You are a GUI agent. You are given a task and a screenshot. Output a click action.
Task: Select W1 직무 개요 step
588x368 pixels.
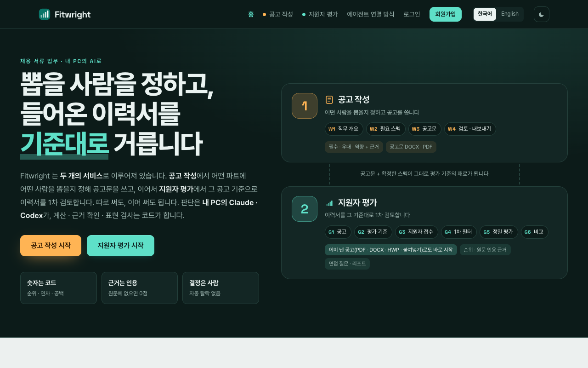coord(344,129)
